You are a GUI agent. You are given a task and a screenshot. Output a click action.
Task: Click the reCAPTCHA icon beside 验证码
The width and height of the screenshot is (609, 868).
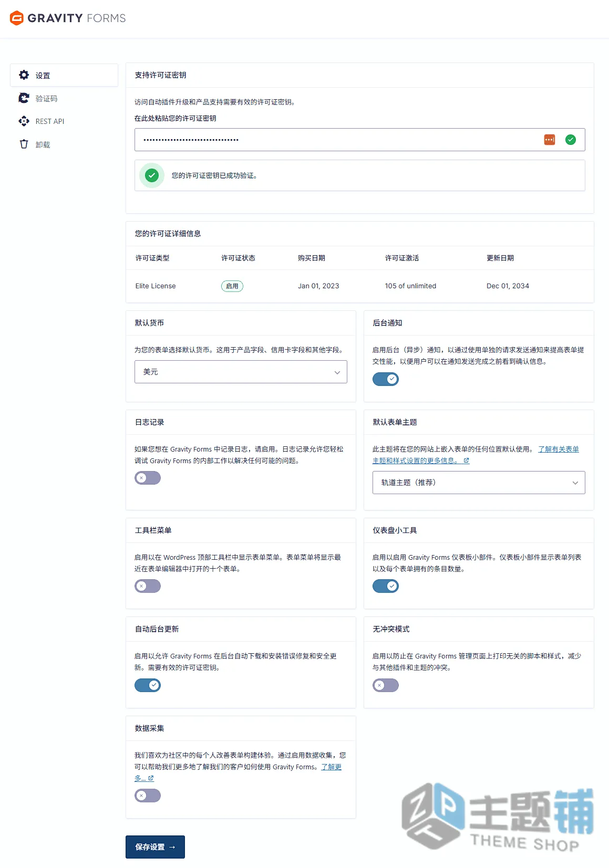[24, 98]
